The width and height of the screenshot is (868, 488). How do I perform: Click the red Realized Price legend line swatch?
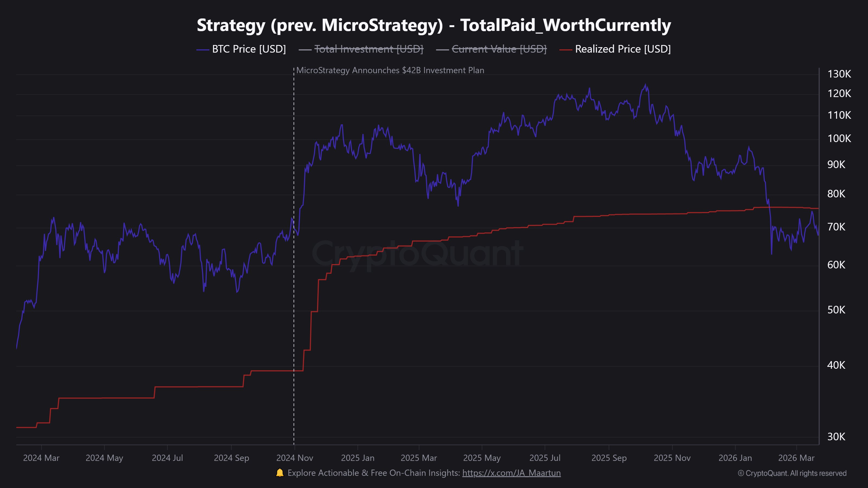[x=566, y=50]
